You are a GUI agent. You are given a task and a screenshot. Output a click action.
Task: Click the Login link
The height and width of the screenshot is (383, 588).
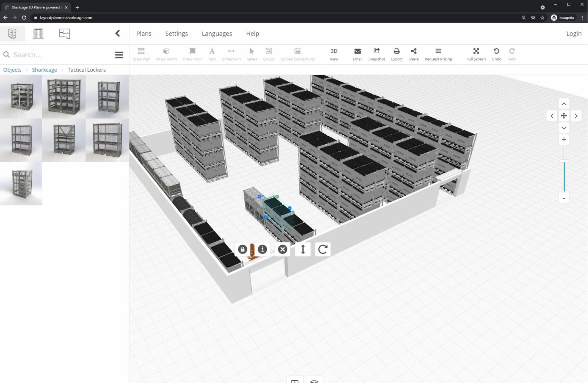[x=574, y=33]
